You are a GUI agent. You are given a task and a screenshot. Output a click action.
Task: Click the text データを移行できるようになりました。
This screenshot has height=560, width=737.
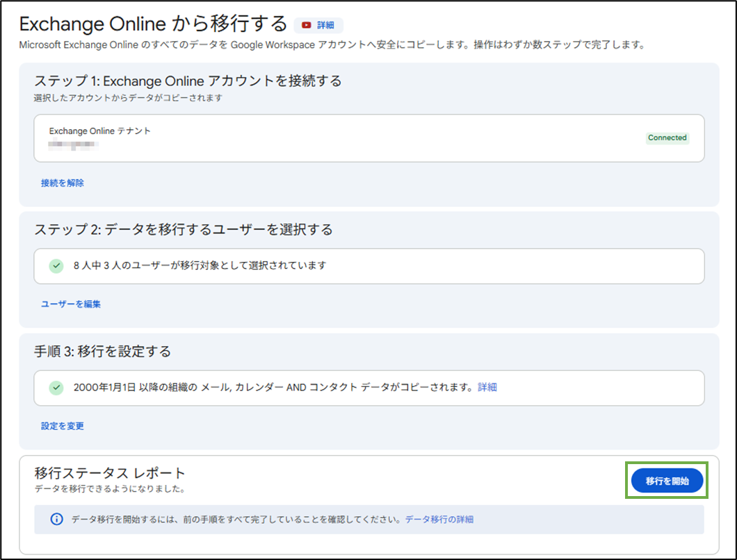111,488
